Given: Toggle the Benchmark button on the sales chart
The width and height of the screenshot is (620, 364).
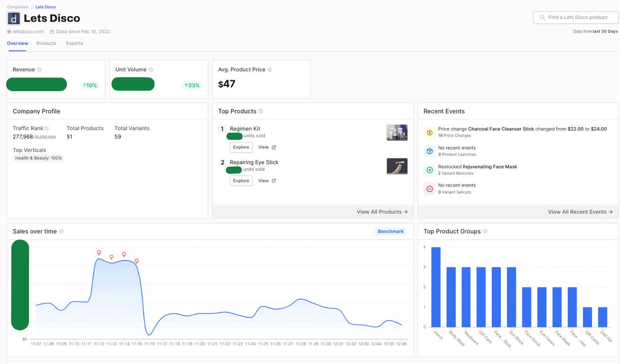Looking at the screenshot, I should coord(391,231).
